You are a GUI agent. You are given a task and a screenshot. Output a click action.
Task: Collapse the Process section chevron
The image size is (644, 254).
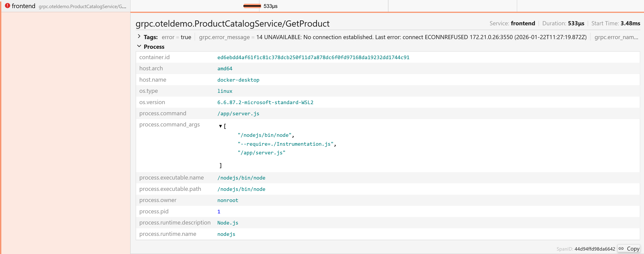pyautogui.click(x=139, y=46)
